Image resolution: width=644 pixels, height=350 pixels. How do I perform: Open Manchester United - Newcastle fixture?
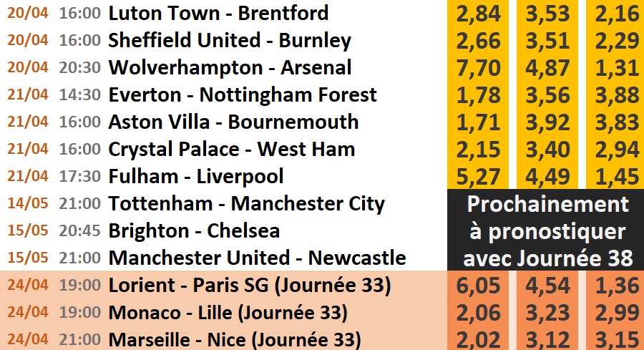257,258
